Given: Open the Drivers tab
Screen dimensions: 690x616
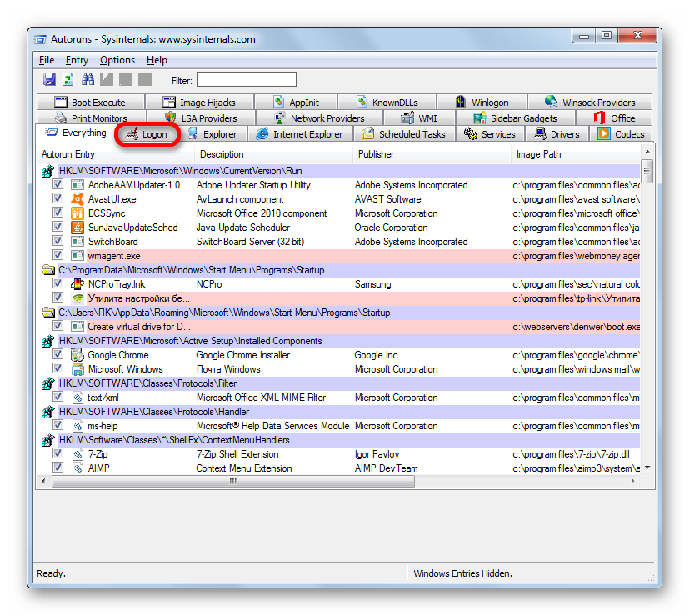Looking at the screenshot, I should [557, 134].
